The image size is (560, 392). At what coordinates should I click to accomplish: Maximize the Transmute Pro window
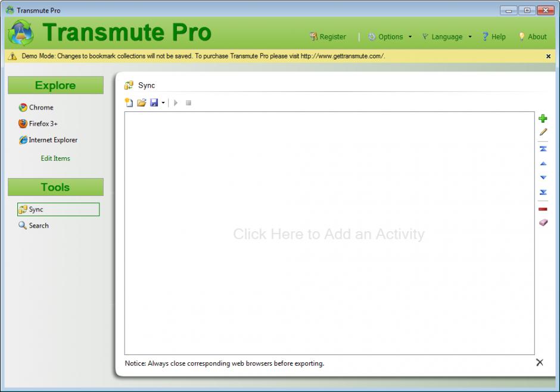point(527,10)
